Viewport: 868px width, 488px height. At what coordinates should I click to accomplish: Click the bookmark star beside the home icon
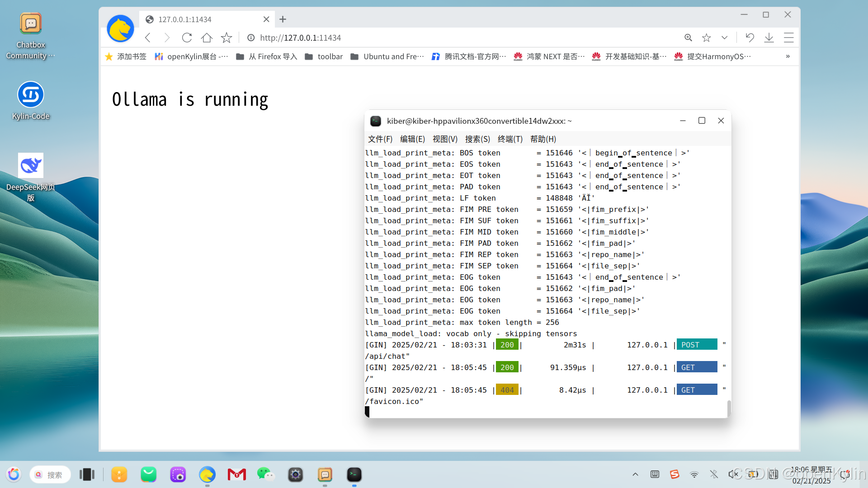(226, 38)
